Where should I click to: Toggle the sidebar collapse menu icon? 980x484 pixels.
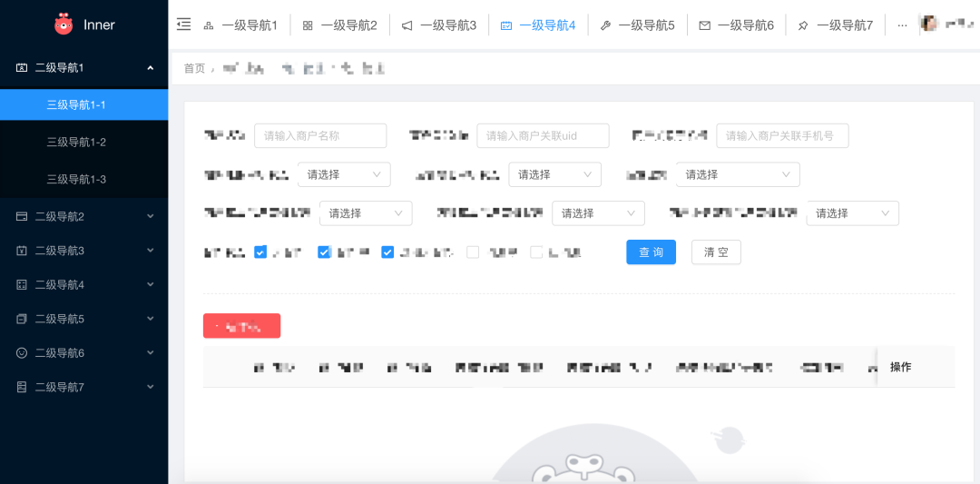(183, 25)
